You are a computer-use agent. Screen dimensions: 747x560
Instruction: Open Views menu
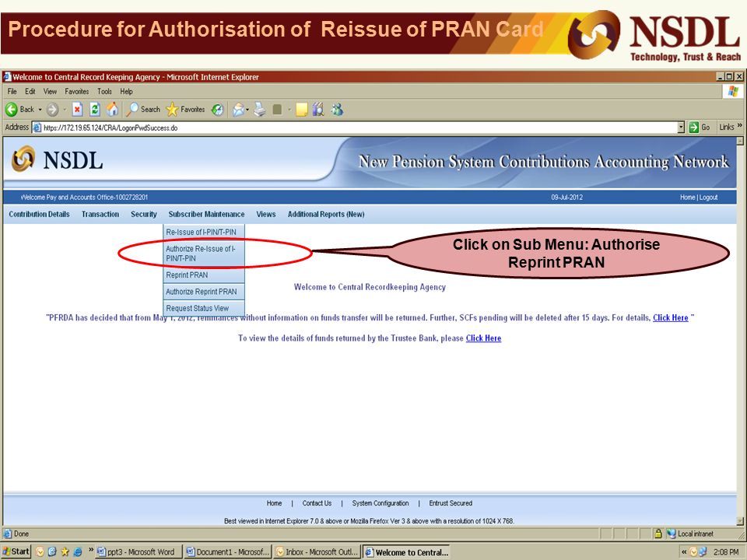(266, 215)
